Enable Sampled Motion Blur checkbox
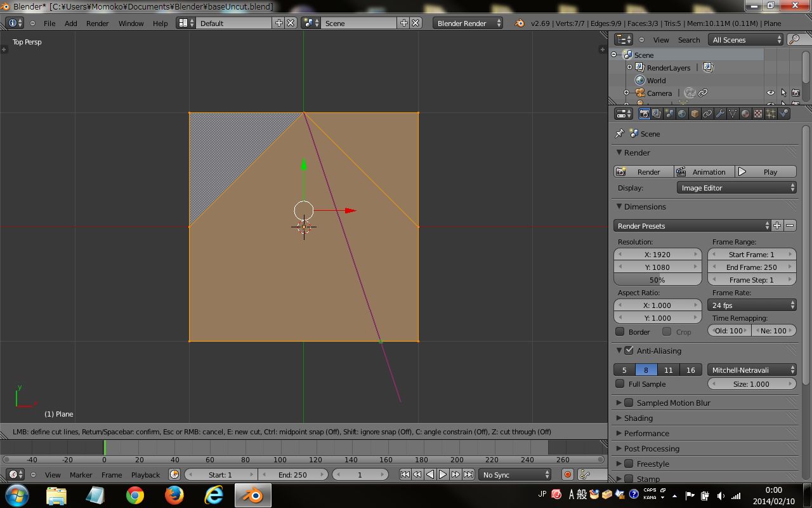The height and width of the screenshot is (508, 812). click(x=629, y=403)
